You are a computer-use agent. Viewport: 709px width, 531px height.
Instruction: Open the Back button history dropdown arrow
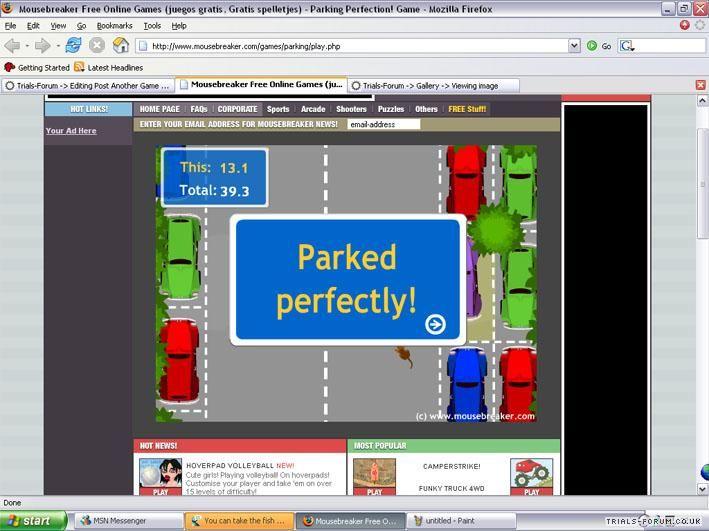[27, 46]
